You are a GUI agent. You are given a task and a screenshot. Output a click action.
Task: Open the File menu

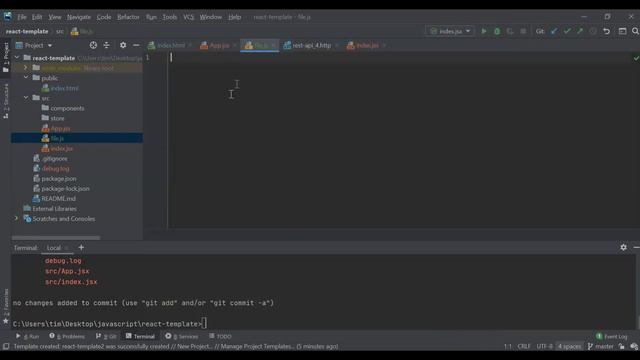[x=22, y=17]
